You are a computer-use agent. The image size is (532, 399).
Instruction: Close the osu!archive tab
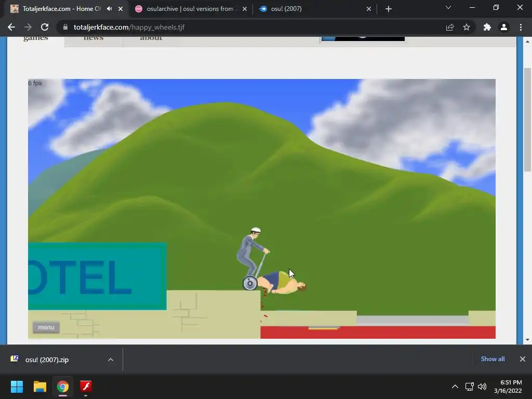click(245, 9)
